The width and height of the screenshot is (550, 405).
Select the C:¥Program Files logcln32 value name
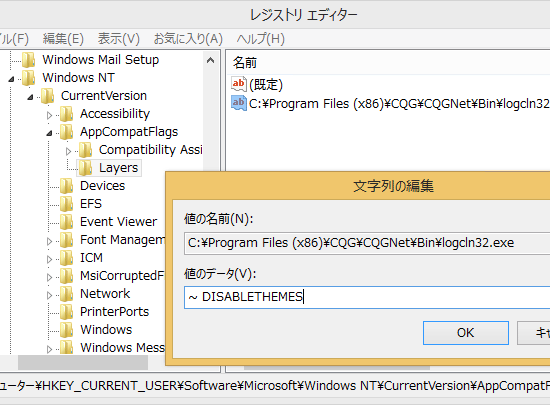coord(399,103)
